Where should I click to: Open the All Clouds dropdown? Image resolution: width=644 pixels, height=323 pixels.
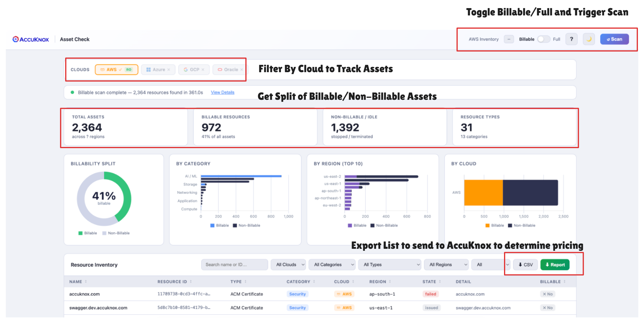click(x=288, y=265)
